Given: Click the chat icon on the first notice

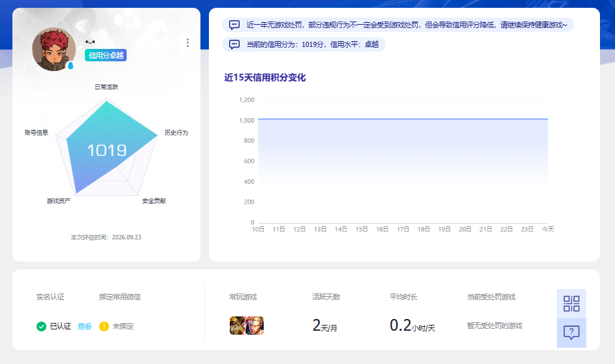Looking at the screenshot, I should pyautogui.click(x=234, y=25).
